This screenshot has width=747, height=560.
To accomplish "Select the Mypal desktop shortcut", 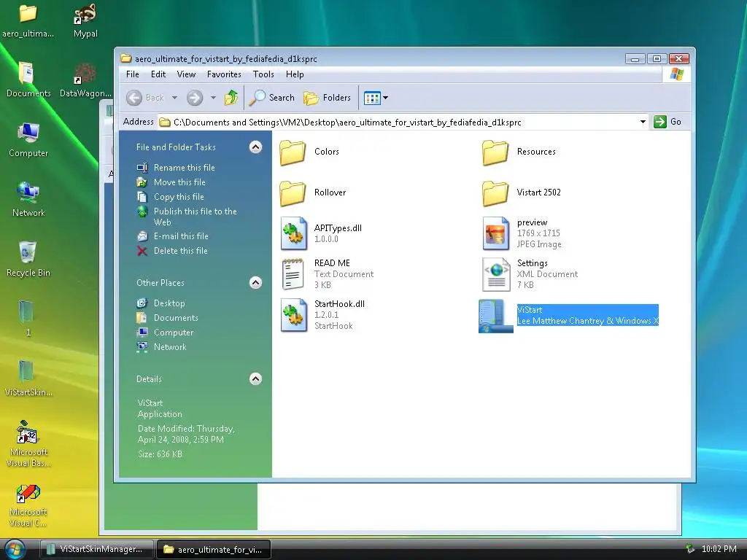I will coord(85,21).
